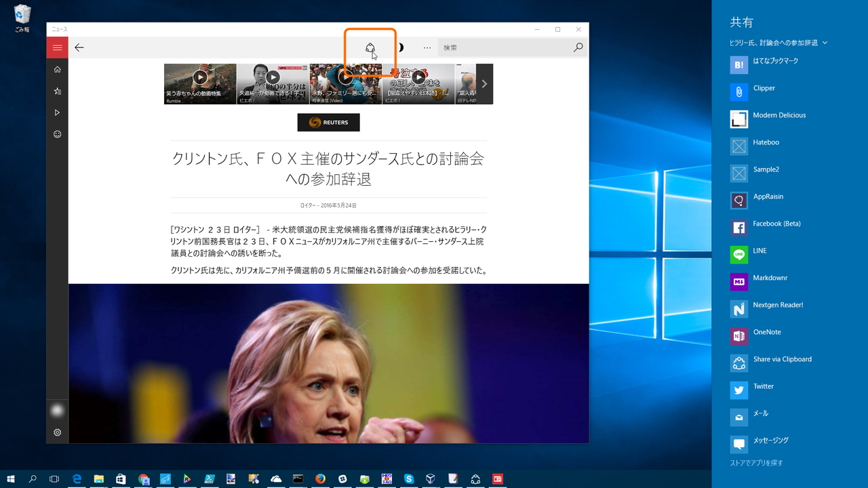
Task: Play the 笑う赤ちゃんの動画特集 video thumbnail
Action: tap(200, 77)
